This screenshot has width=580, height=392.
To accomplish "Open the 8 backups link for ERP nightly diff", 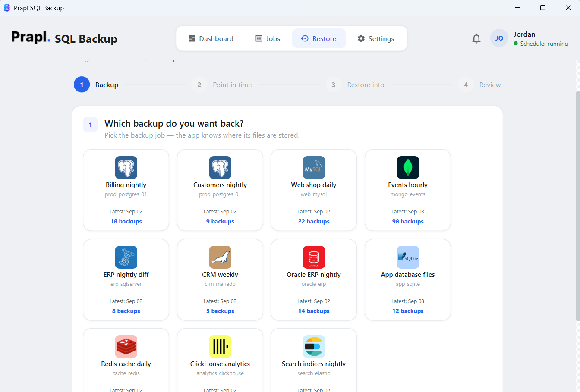I will [126, 311].
